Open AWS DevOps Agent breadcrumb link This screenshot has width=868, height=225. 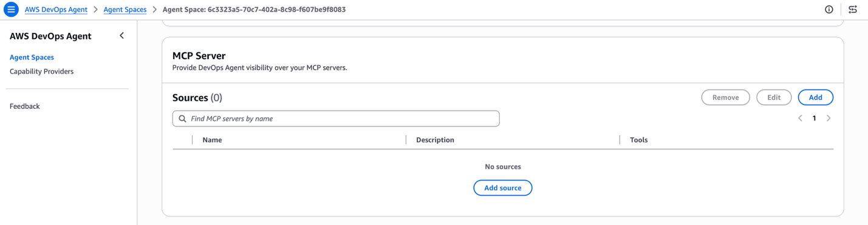pyautogui.click(x=56, y=10)
